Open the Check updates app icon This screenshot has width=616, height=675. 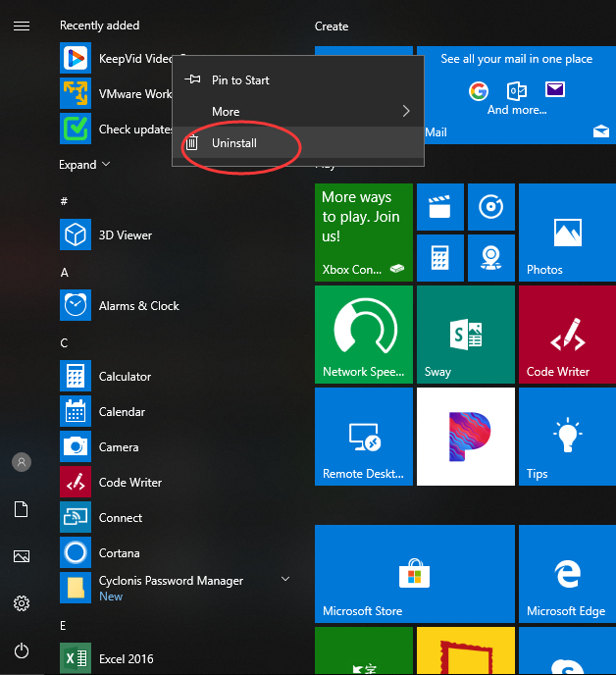pos(76,129)
